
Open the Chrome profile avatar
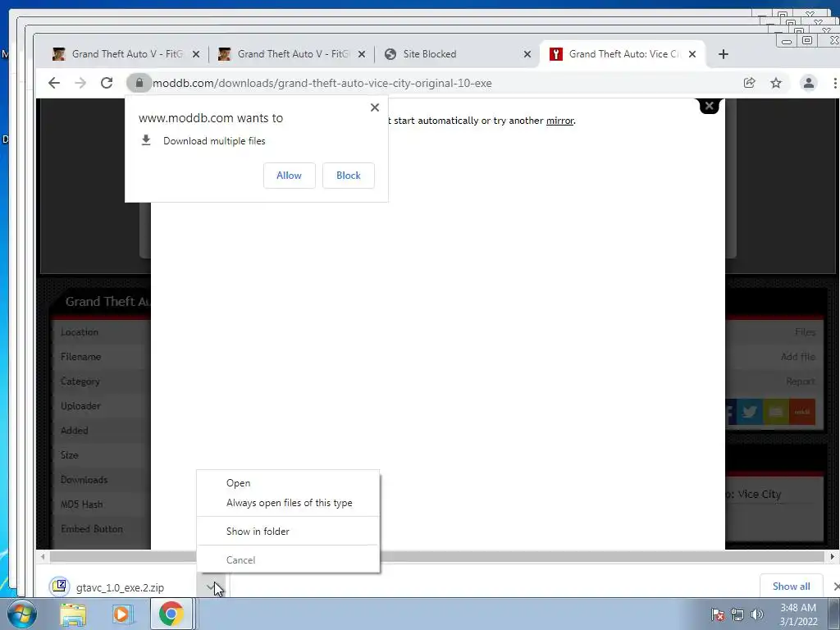click(808, 83)
